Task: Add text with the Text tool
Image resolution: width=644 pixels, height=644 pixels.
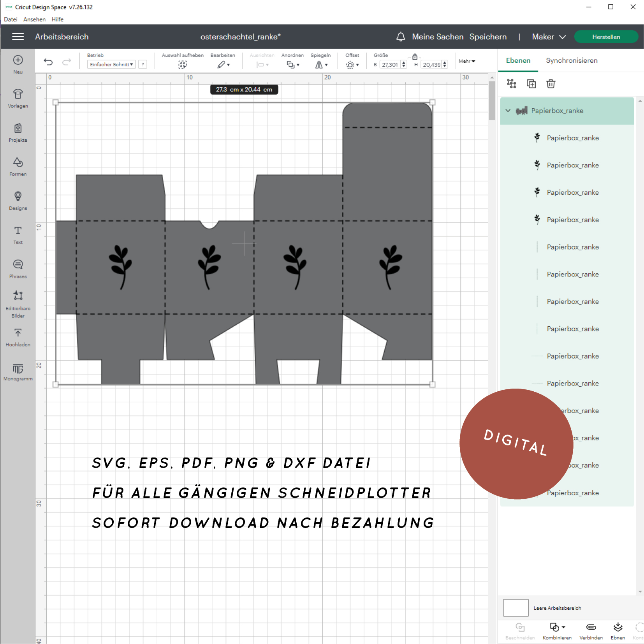Action: click(18, 234)
